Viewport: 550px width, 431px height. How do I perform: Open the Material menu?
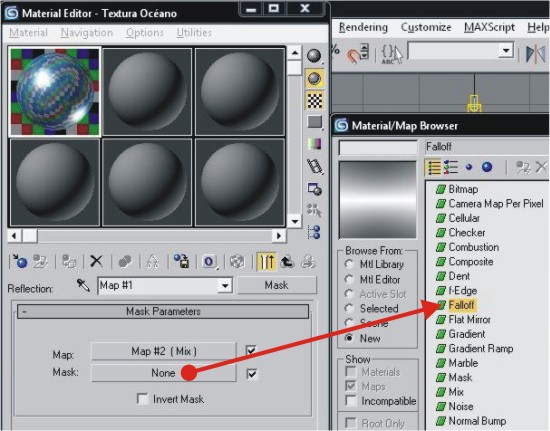[x=28, y=33]
